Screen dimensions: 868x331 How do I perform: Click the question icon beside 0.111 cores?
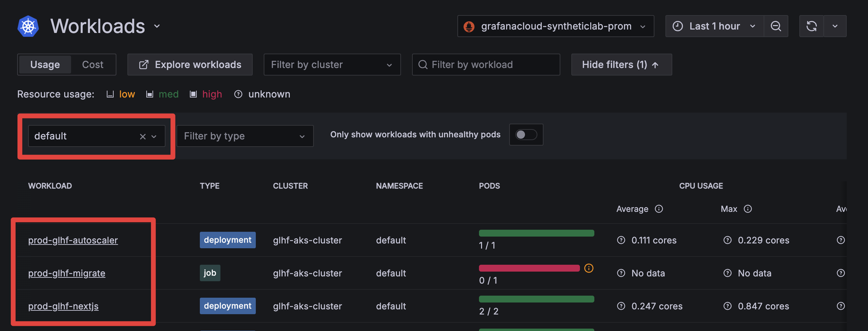click(621, 240)
